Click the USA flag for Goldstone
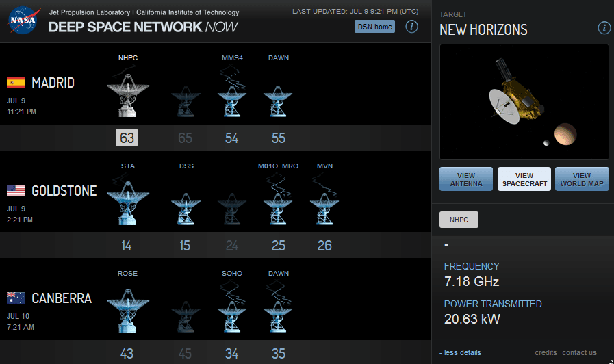This screenshot has width=614, height=364. pos(16,191)
